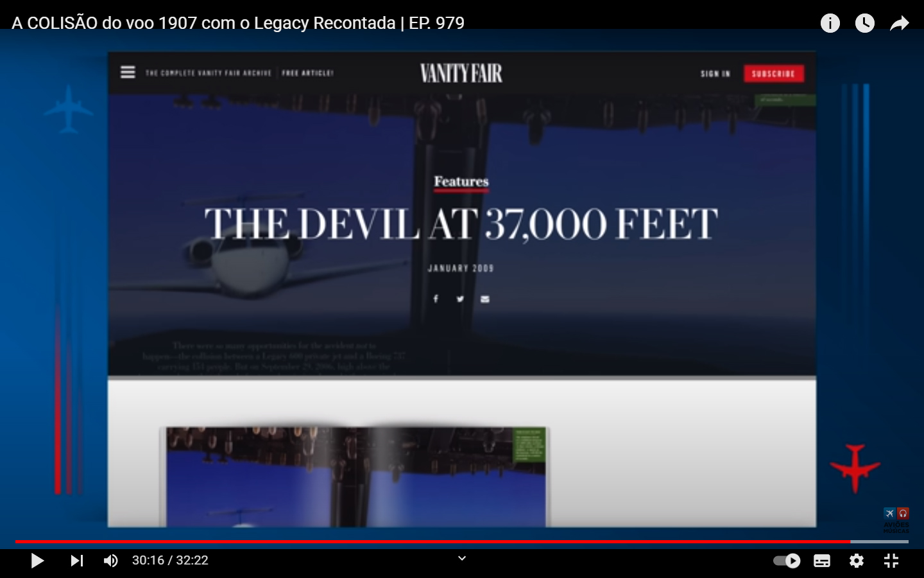Screen dimensions: 924x578
Task: Turn on subtitles/captions
Action: tap(822, 561)
